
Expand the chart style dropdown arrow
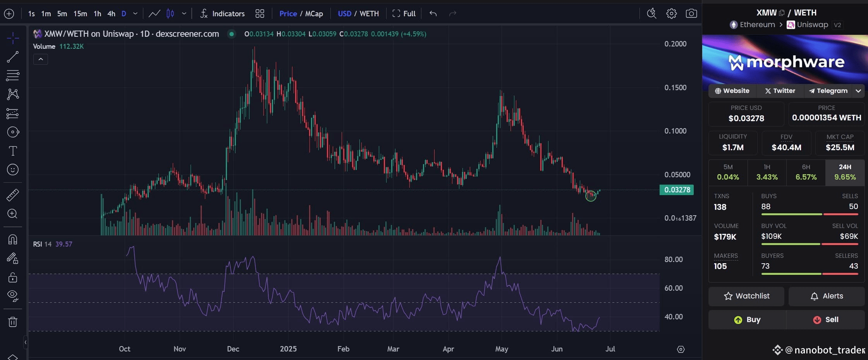point(184,14)
